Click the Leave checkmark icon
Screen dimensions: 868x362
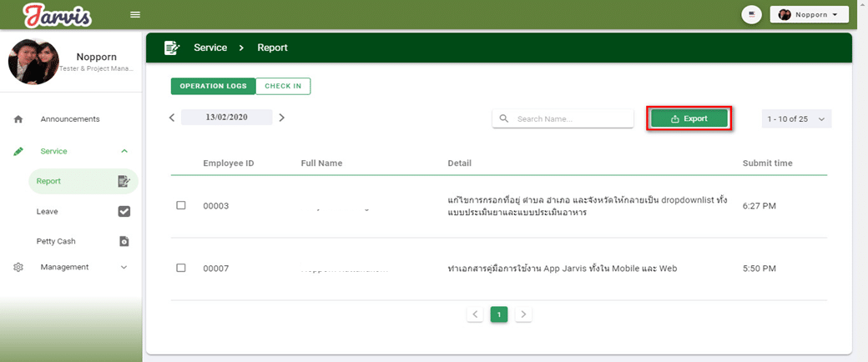coord(124,212)
